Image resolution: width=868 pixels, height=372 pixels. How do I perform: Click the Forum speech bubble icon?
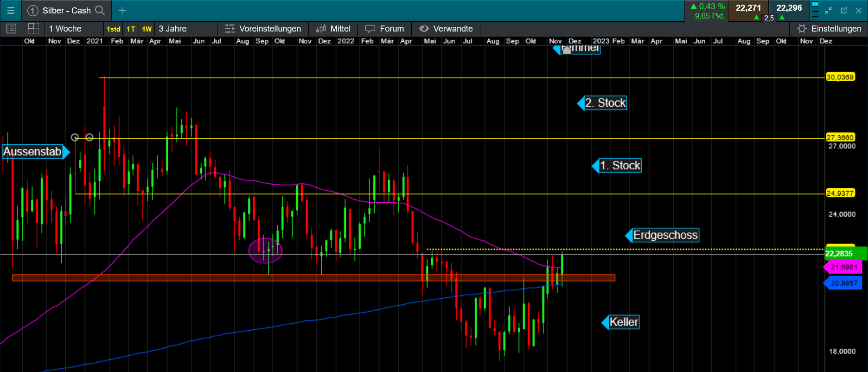click(370, 29)
